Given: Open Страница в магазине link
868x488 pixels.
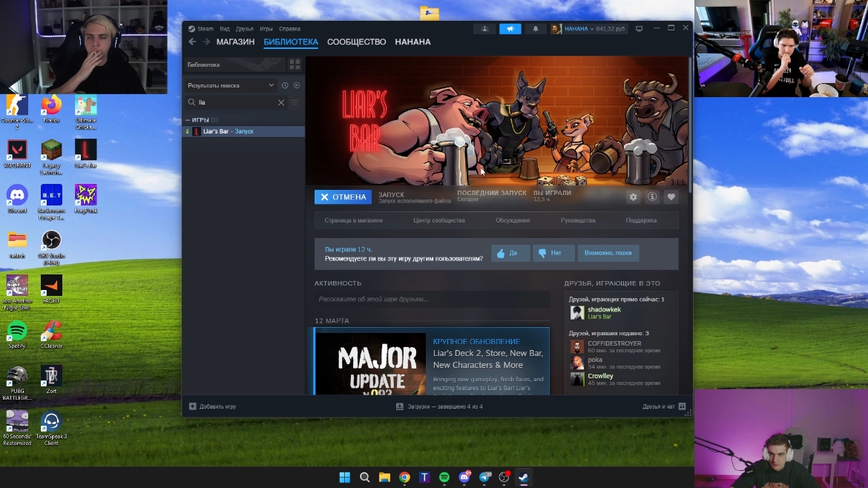Looking at the screenshot, I should click(353, 220).
